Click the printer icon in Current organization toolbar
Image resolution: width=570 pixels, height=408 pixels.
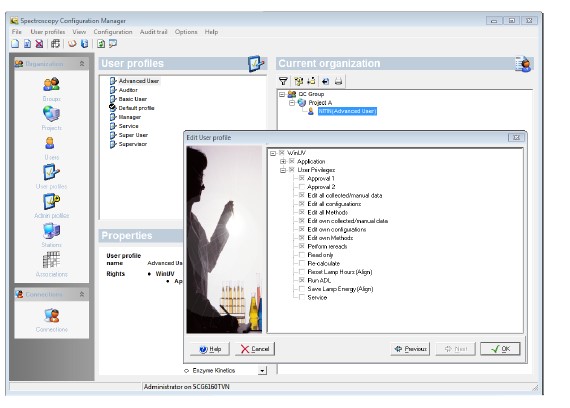pyautogui.click(x=338, y=81)
